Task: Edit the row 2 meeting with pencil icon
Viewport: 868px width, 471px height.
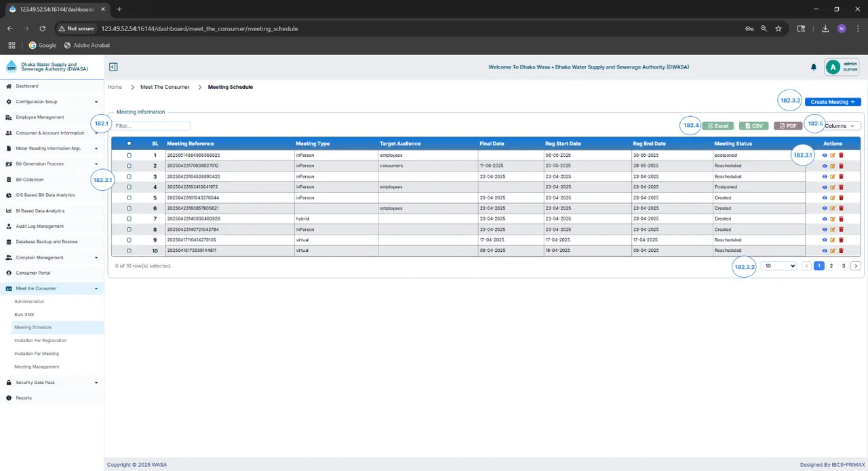Action: [833, 166]
